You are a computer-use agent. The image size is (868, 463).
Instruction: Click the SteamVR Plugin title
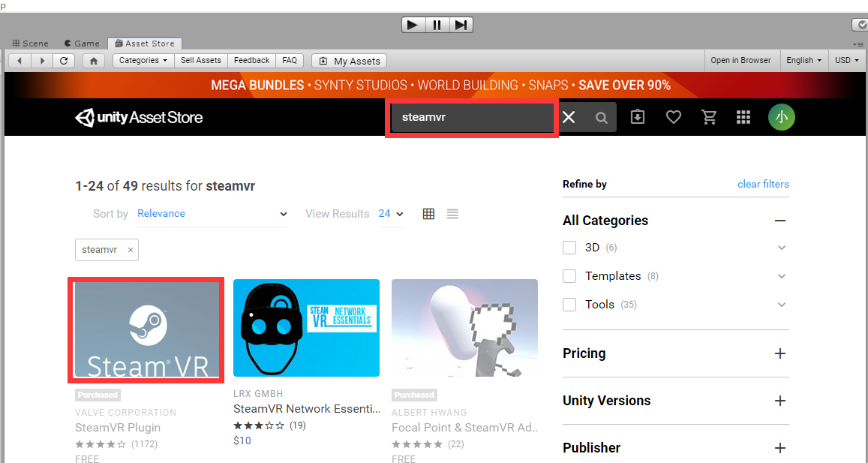[x=118, y=428]
